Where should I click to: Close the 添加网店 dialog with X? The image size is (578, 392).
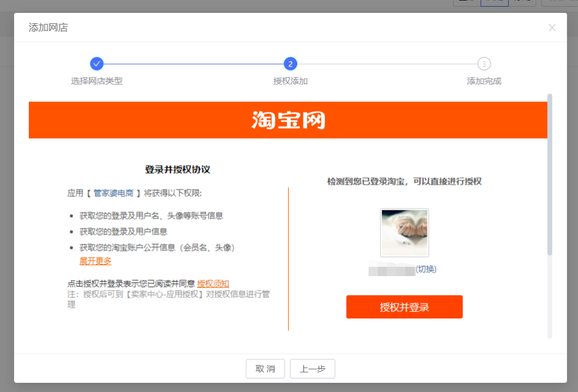(x=552, y=28)
